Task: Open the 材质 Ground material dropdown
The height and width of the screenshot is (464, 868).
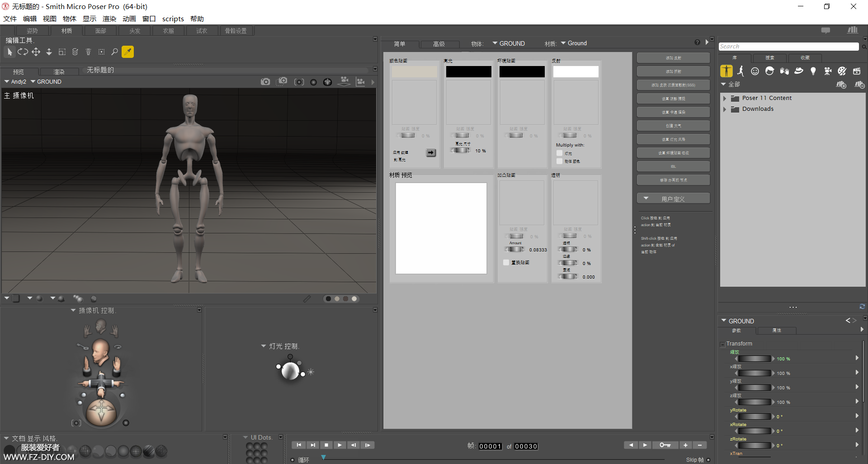Action: pyautogui.click(x=574, y=43)
